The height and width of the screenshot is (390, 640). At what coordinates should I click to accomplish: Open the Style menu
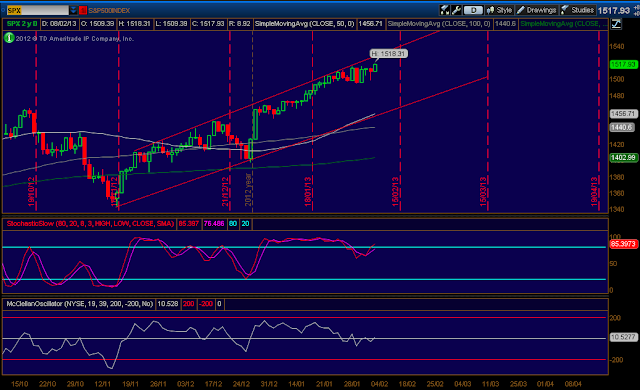[500, 10]
